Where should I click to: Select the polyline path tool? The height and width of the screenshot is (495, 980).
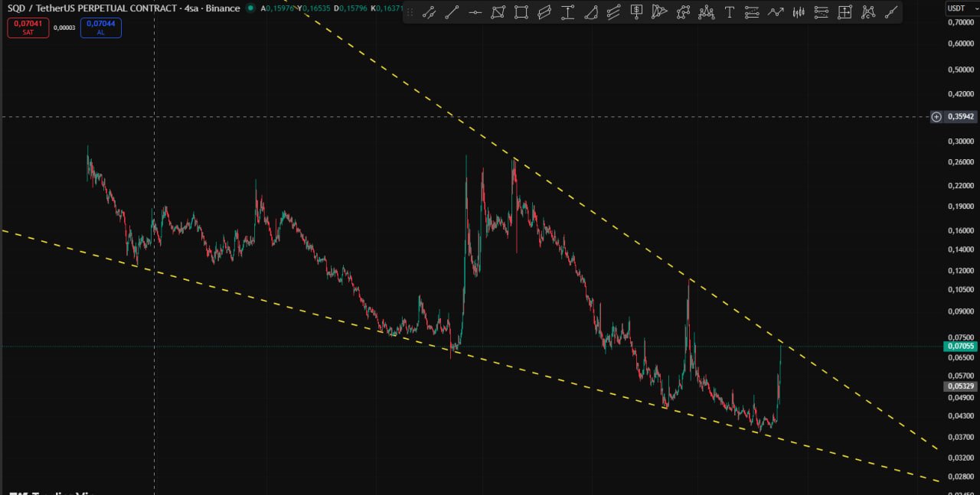click(683, 12)
